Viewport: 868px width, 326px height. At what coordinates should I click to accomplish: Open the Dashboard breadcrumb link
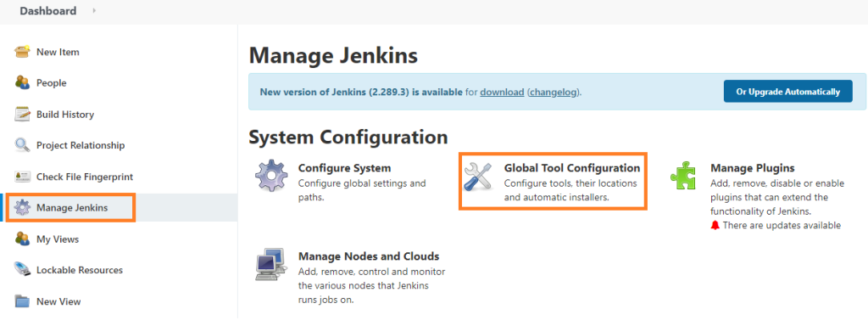(48, 11)
